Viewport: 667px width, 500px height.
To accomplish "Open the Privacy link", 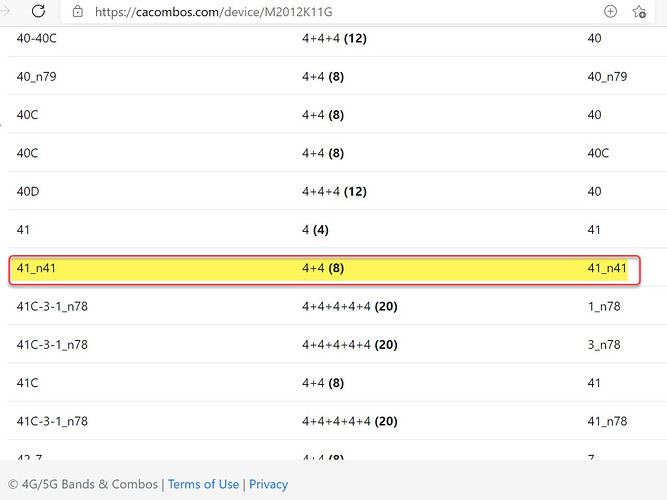I will (268, 484).
